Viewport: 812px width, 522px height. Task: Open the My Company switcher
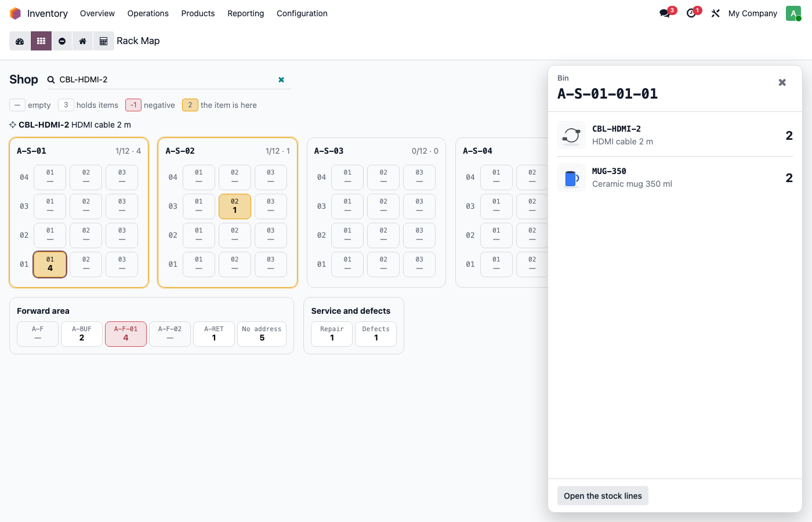[x=753, y=13]
